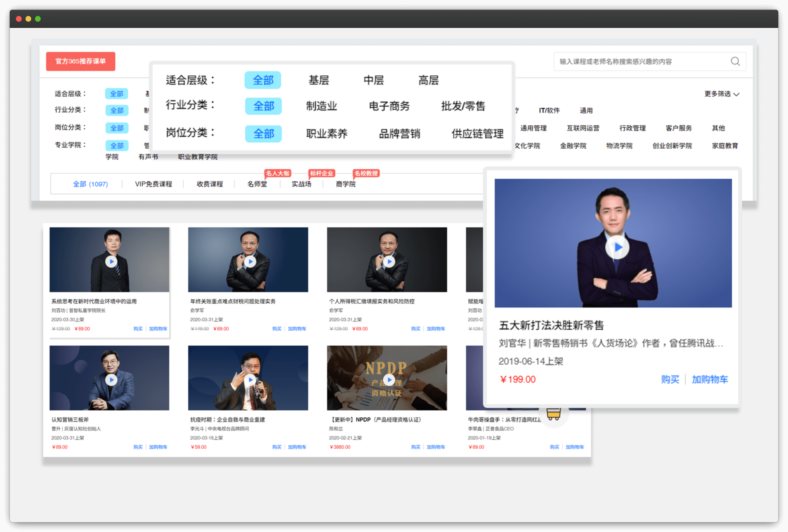Click 加购物车 in enlarged 五大新打法 card
The image size is (788, 532).
point(710,379)
